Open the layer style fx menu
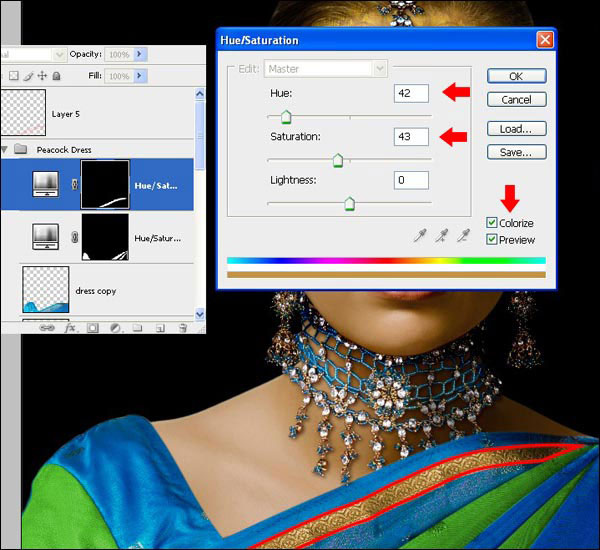The image size is (600, 550). [x=70, y=328]
